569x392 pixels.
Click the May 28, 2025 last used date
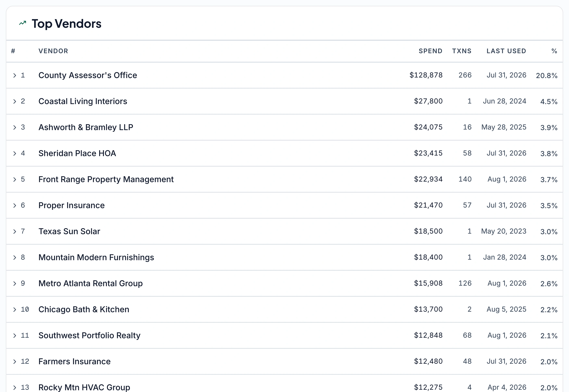(504, 127)
